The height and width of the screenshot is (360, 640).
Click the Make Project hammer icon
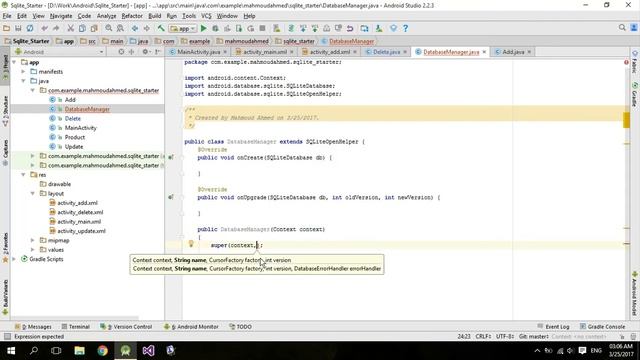[x=161, y=28]
